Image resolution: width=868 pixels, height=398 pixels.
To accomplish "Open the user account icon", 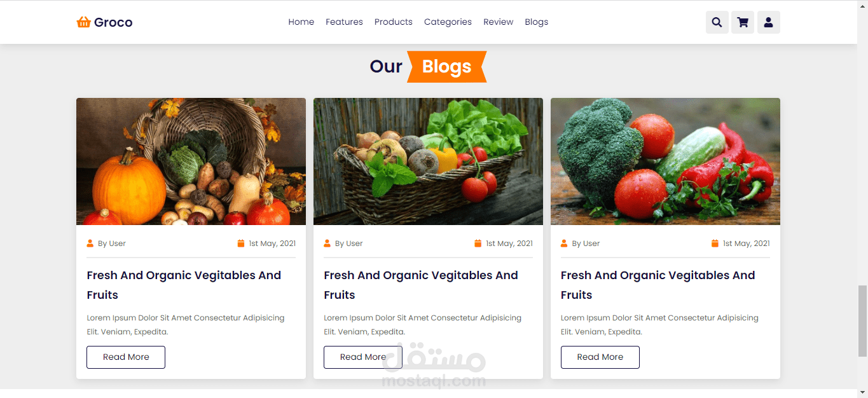I will point(768,22).
